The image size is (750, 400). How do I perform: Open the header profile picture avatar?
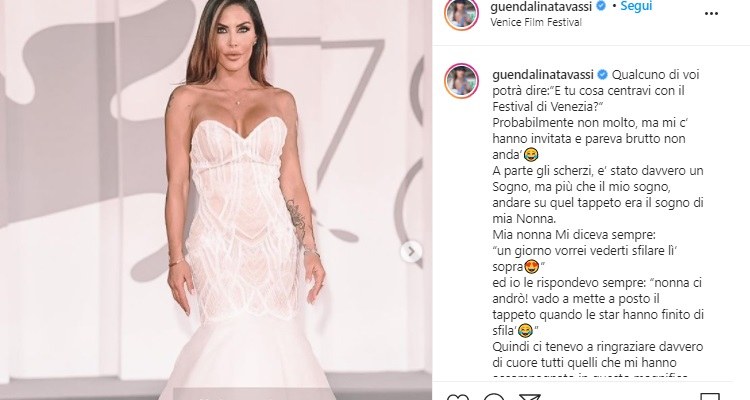(462, 13)
